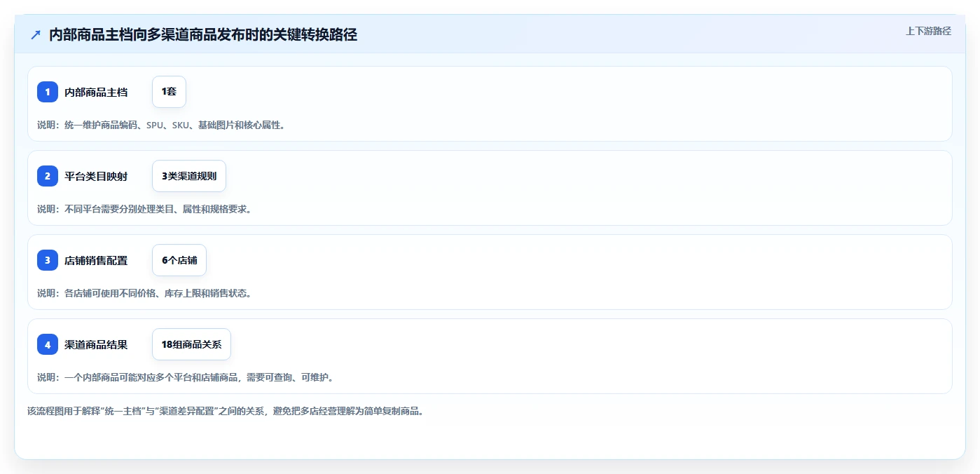Click the 18组商品关系 value chip
Screen dimensions: 980x474
pyautogui.click(x=191, y=344)
